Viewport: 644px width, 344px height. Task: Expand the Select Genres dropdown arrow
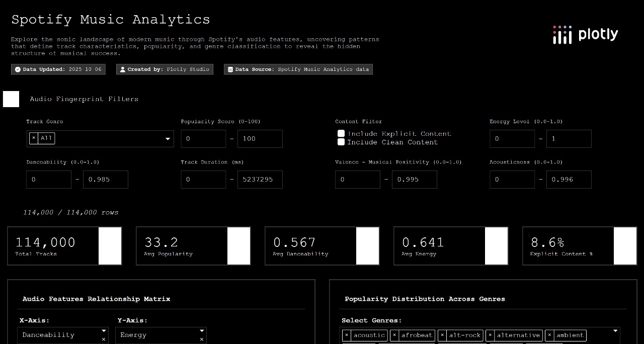[x=615, y=331]
